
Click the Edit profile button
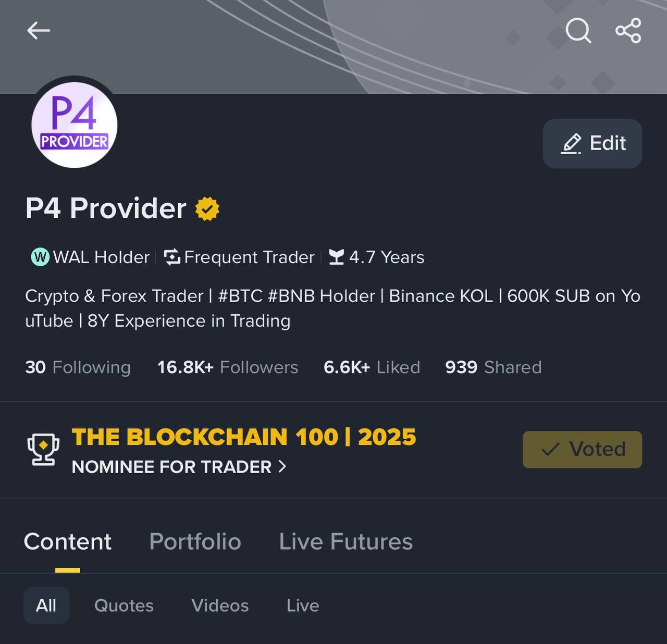pyautogui.click(x=592, y=144)
